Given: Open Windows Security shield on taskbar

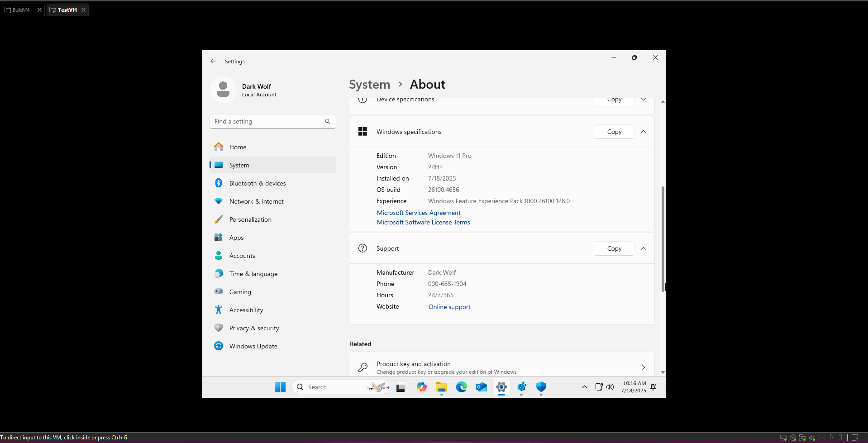Looking at the screenshot, I should (541, 387).
